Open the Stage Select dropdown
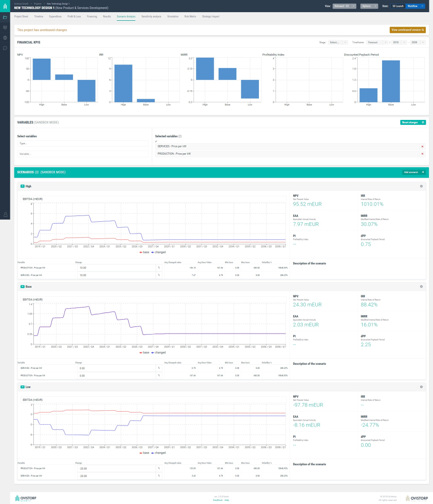This screenshot has width=433, height=504. [338, 42]
